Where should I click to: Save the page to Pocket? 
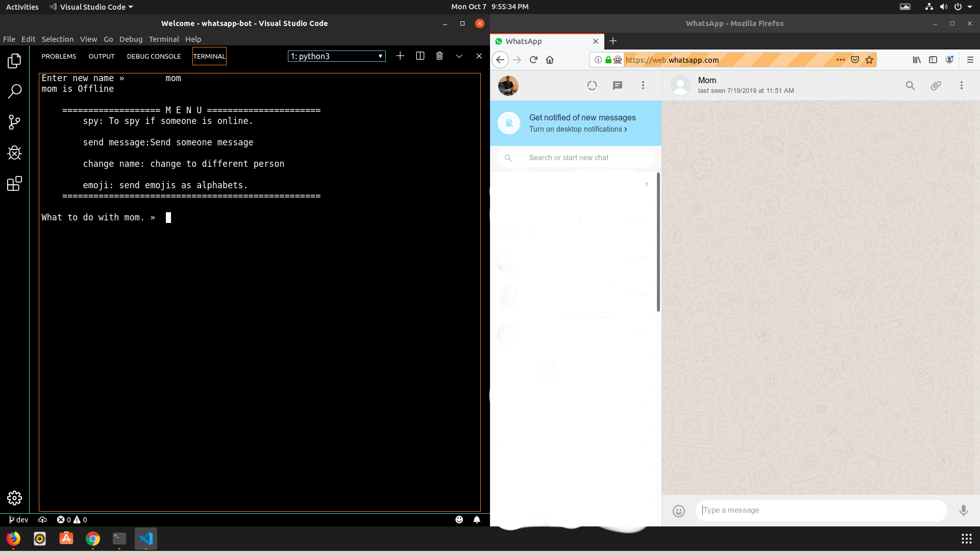[855, 60]
